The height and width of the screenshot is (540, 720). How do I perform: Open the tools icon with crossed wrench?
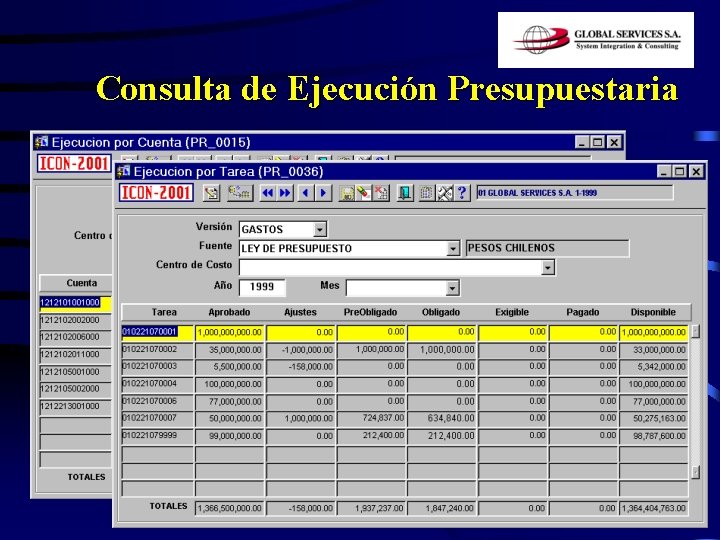pos(444,193)
